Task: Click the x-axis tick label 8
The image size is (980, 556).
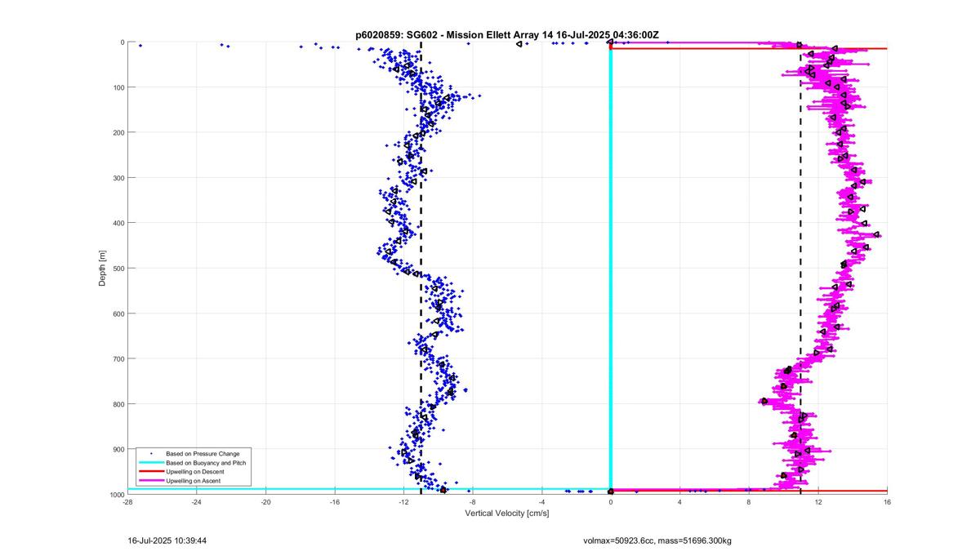Action: pos(749,502)
